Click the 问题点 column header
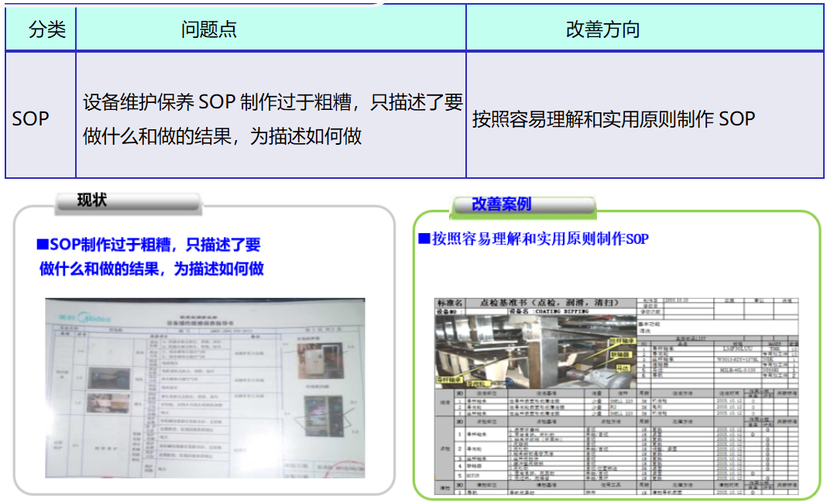This screenshot has height=504, width=827. tap(208, 30)
